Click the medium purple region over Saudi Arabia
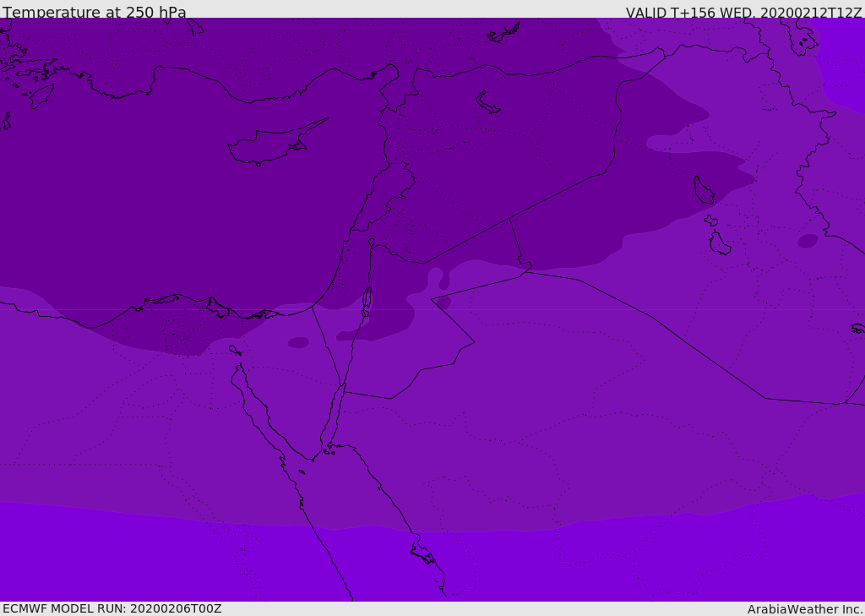The image size is (865, 616). [552, 414]
